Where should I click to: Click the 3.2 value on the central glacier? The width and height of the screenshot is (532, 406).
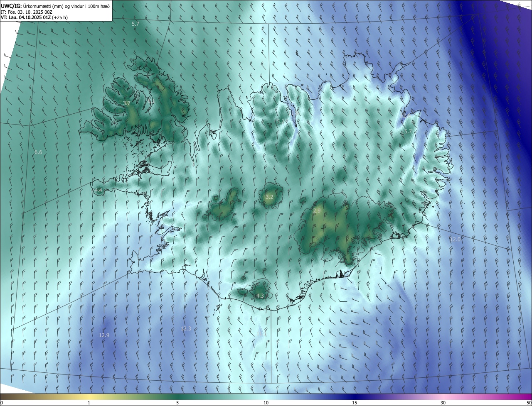pyautogui.click(x=269, y=197)
